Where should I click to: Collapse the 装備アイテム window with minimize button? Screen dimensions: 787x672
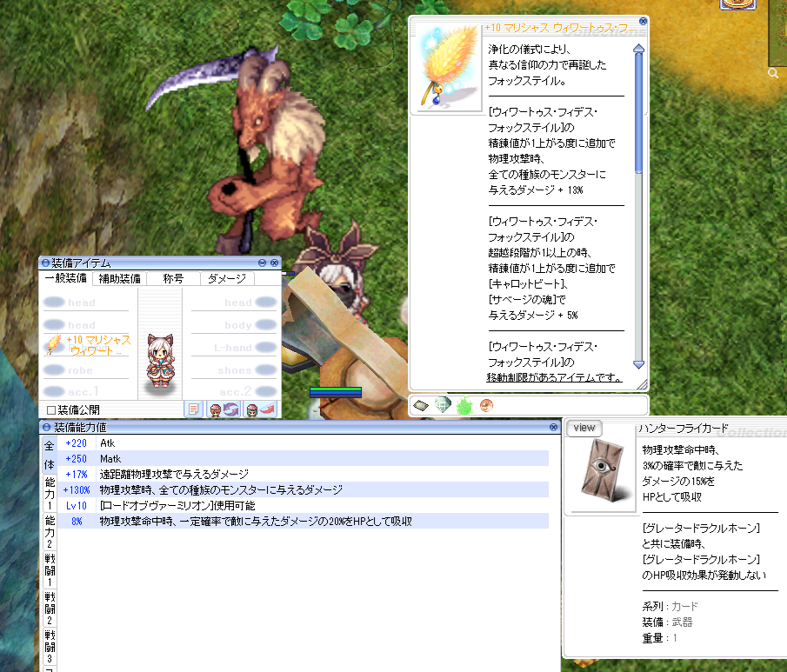tap(262, 263)
